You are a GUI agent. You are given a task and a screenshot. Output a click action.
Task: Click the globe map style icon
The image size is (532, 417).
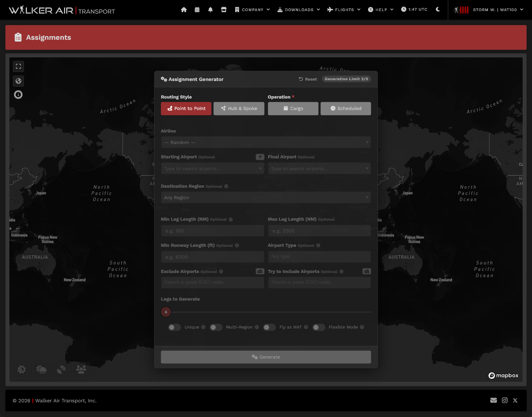[19, 81]
